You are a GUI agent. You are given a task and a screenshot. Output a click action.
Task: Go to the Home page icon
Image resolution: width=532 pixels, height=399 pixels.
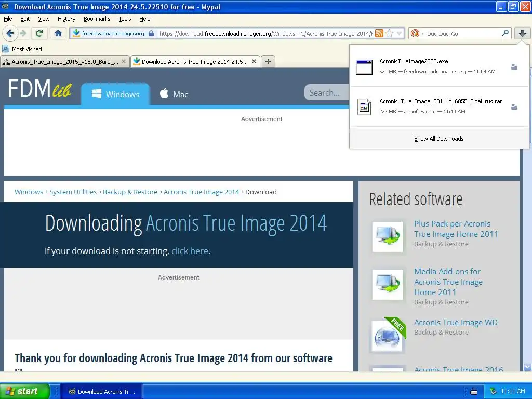pos(58,33)
